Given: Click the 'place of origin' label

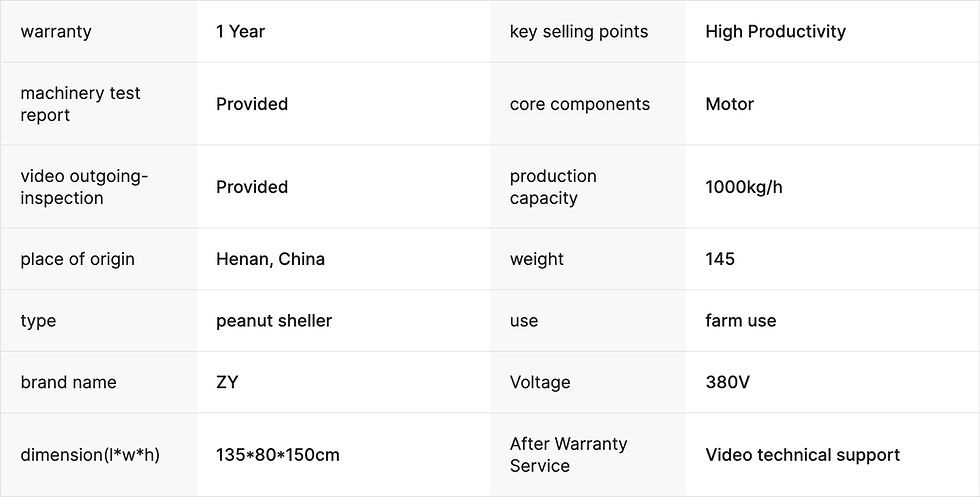Looking at the screenshot, I should point(77,259).
